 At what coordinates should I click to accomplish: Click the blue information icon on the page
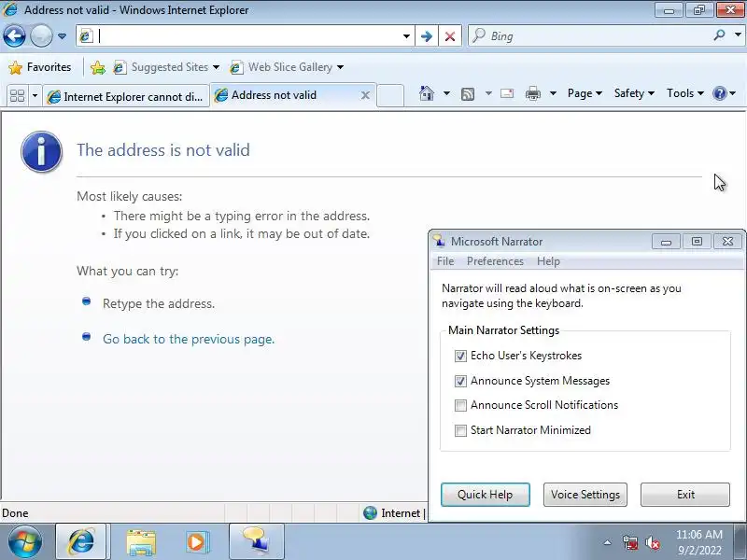tap(41, 151)
